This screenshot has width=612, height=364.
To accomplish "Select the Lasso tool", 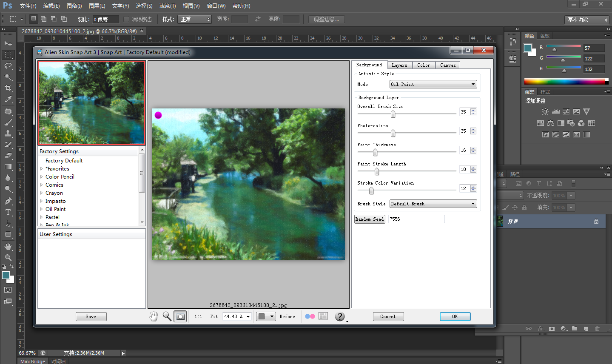I will click(8, 66).
